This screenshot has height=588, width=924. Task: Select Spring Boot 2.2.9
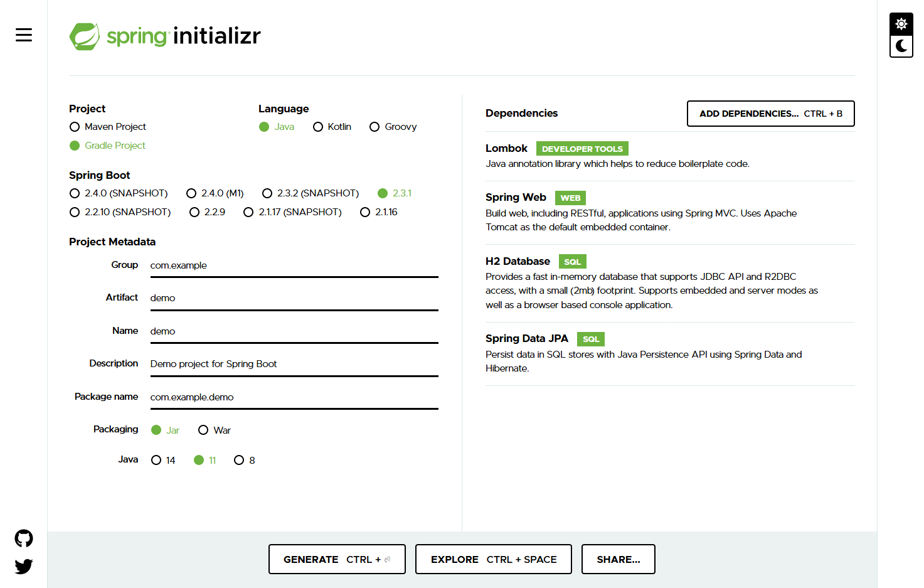point(207,212)
